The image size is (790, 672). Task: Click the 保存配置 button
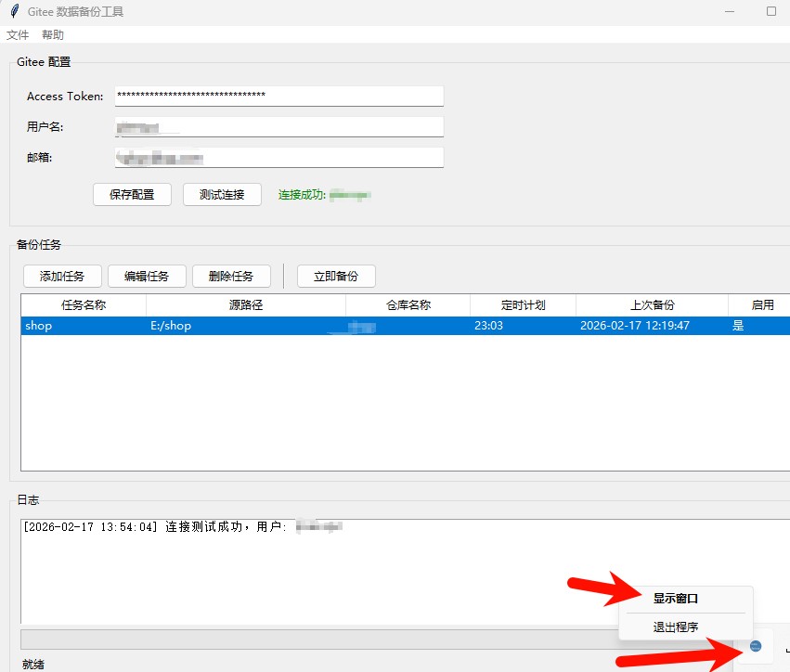132,194
